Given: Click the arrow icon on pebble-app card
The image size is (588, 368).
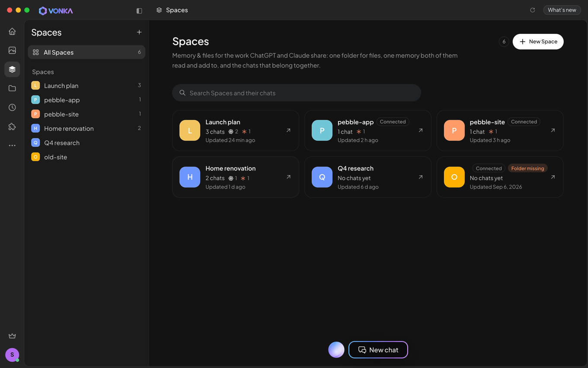Looking at the screenshot, I should 421,130.
